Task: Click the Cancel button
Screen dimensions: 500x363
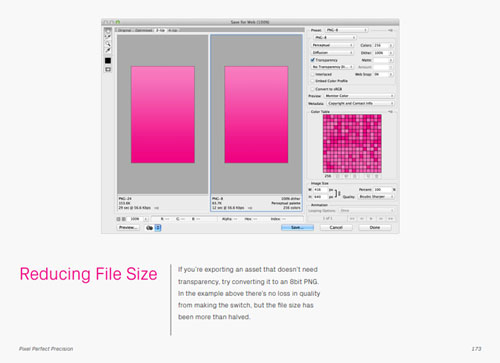Action: point(336,227)
